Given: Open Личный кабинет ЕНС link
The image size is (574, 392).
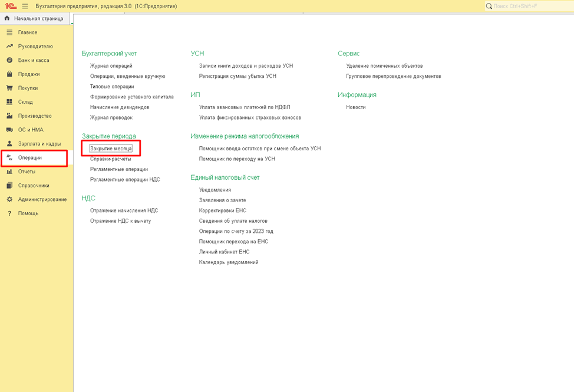Looking at the screenshot, I should (x=224, y=252).
